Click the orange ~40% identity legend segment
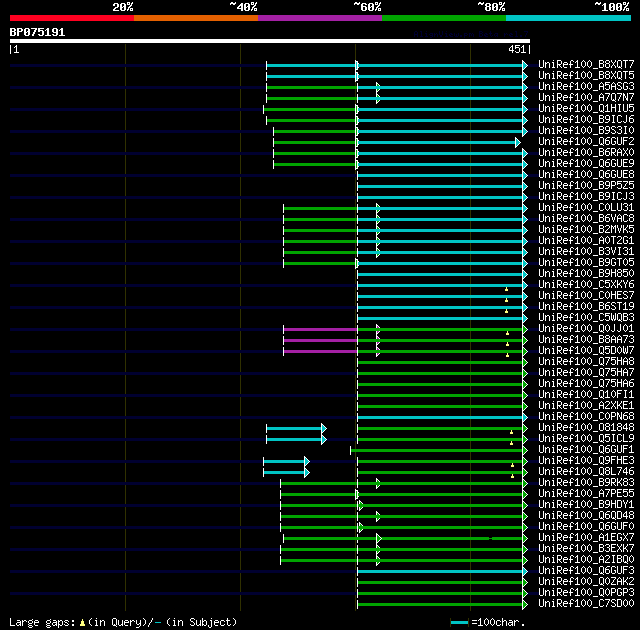This screenshot has width=640, height=630. coord(196,18)
